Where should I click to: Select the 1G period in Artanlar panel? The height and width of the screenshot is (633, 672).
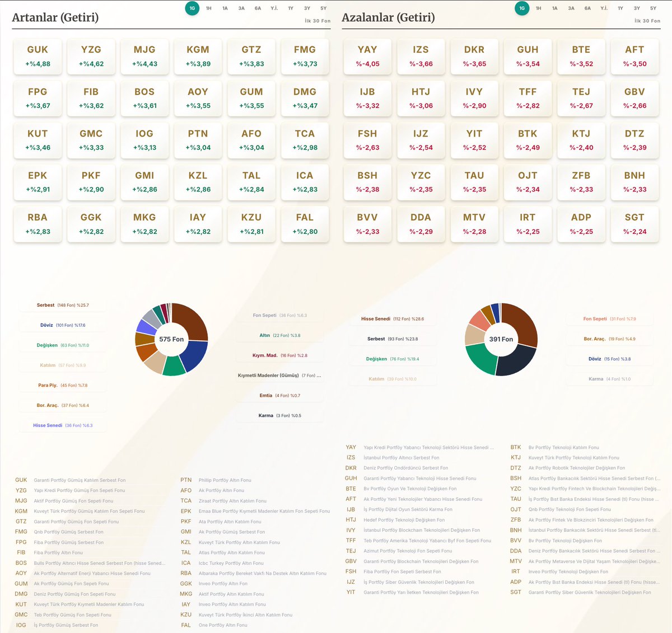192,8
